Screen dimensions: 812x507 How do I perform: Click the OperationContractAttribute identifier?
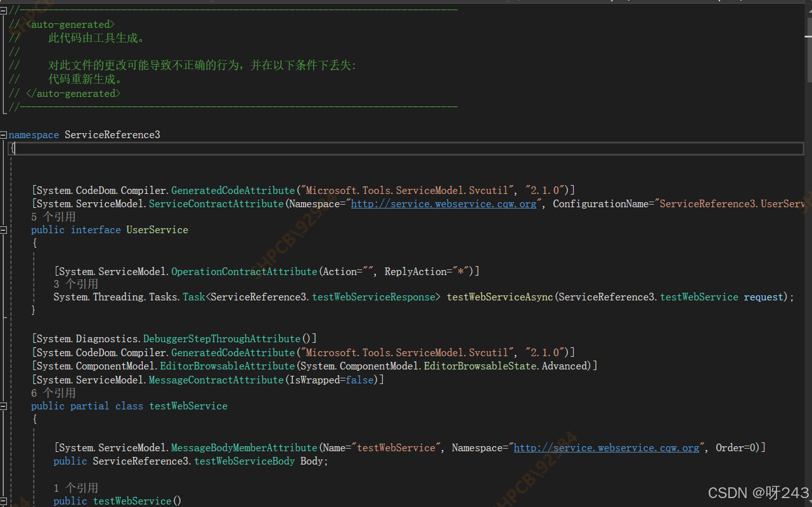pyautogui.click(x=244, y=271)
